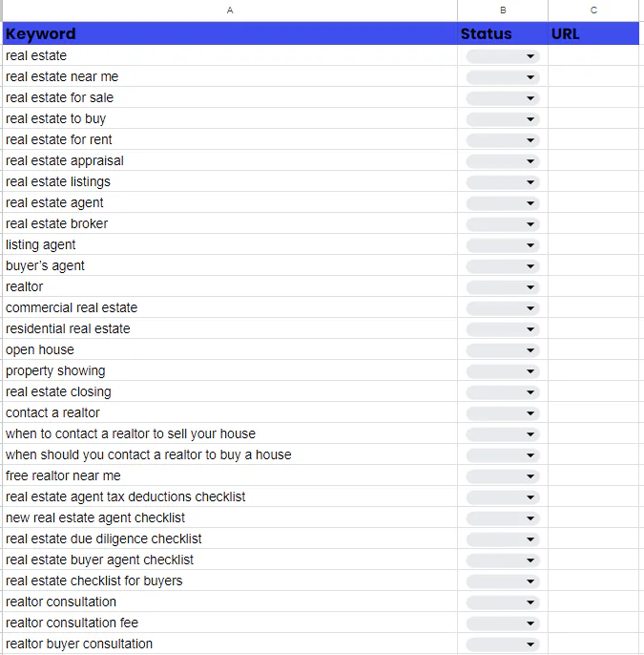The image size is (644, 655).
Task: Select the 'realtor buyer consultation' cell
Action: [230, 644]
